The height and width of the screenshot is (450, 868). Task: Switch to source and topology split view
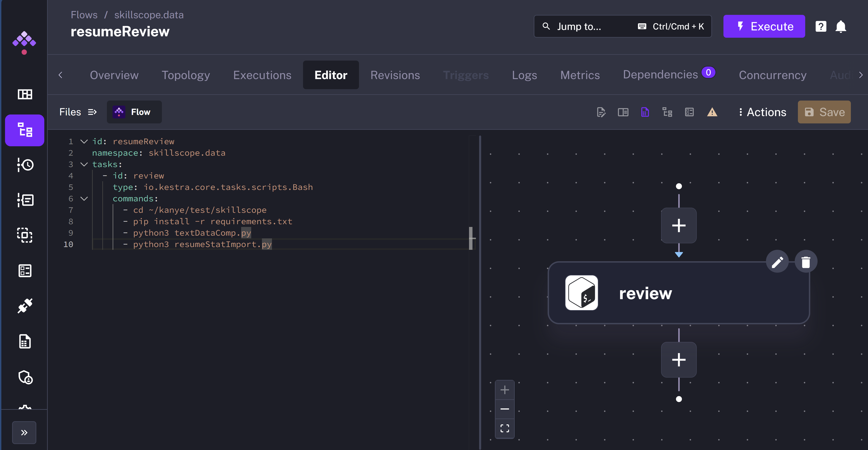(645, 112)
